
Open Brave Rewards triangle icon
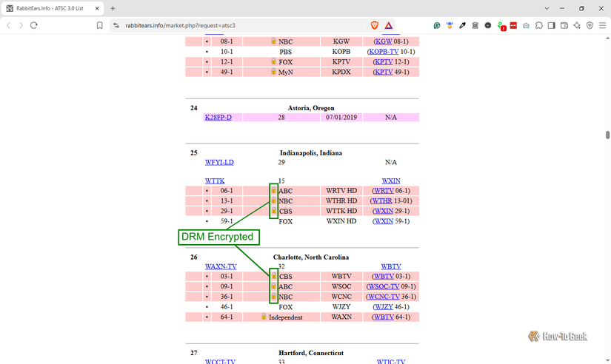389,25
